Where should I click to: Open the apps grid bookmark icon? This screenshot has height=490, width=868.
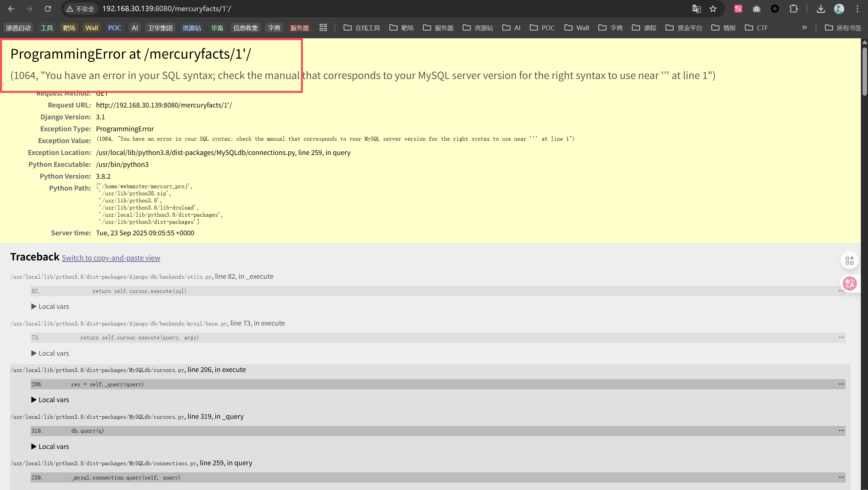[323, 27]
